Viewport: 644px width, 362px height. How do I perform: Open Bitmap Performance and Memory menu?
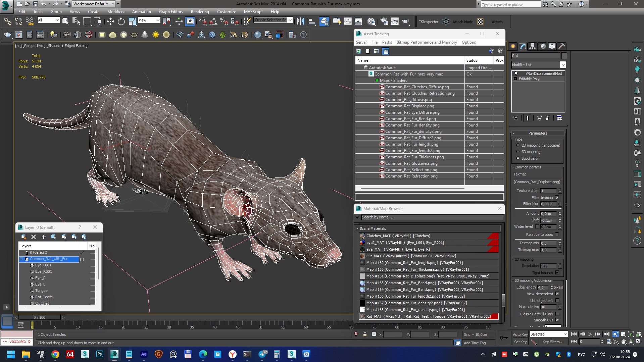pos(427,42)
